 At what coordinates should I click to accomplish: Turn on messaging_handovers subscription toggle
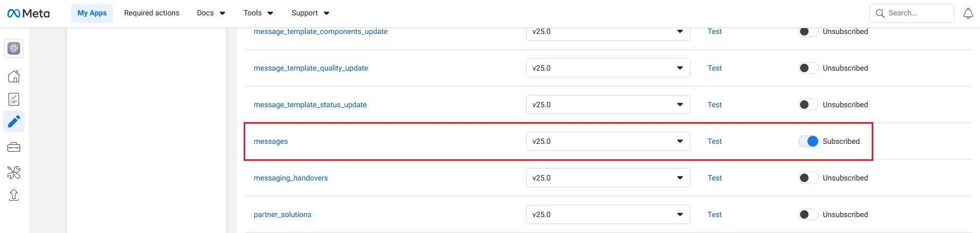pos(809,178)
